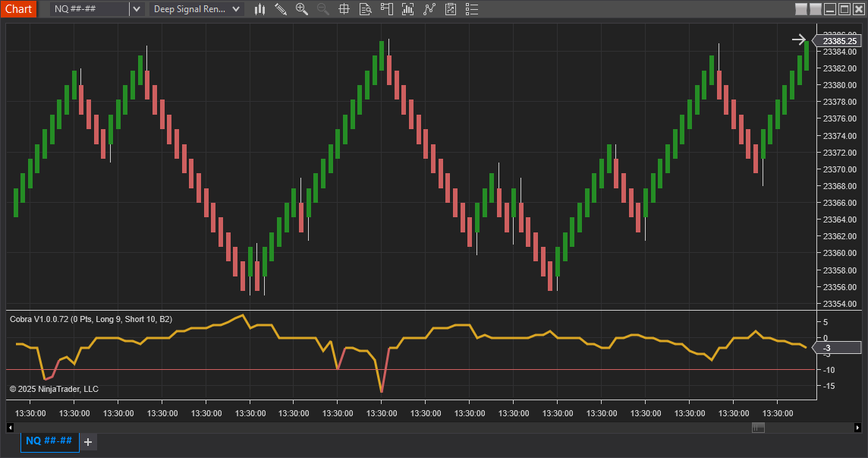Click the Chart title label
Viewport: 868px width, 458px height.
point(18,9)
